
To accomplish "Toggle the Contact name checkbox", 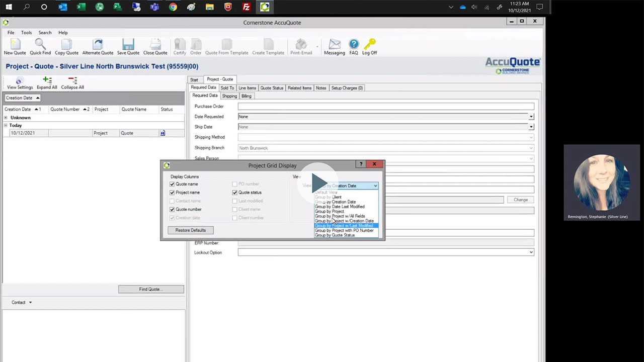I will [x=172, y=201].
